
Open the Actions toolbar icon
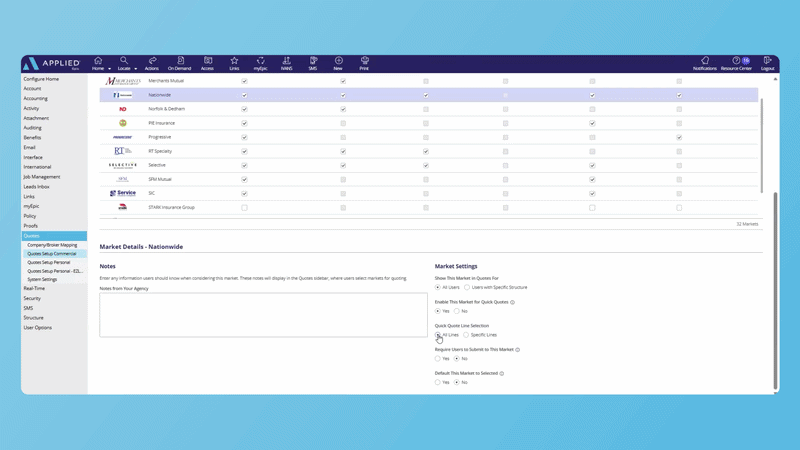152,61
